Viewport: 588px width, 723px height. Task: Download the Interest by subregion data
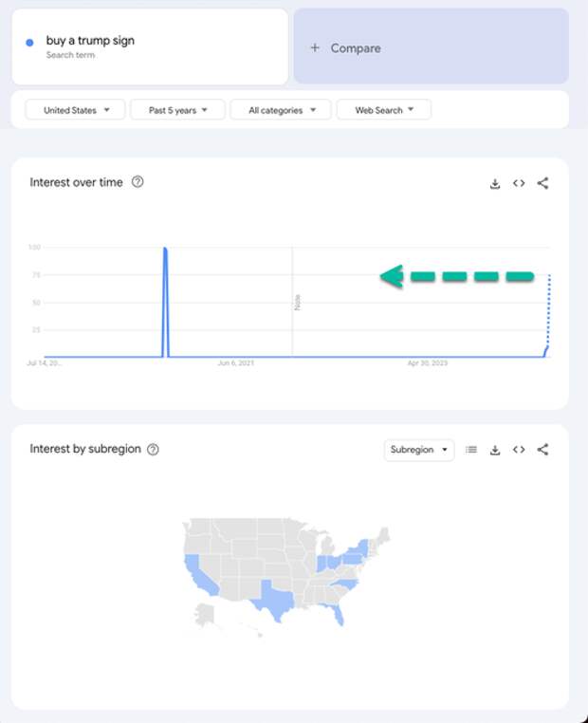(495, 450)
